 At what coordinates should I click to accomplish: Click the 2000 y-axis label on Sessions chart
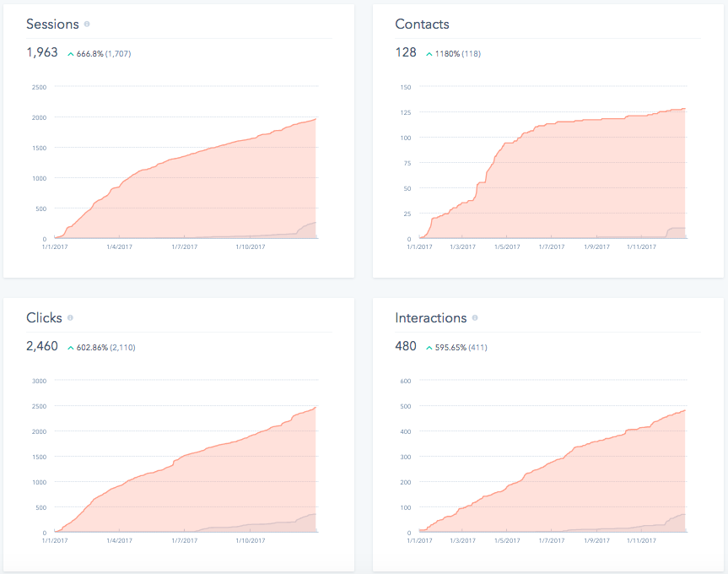click(x=39, y=117)
